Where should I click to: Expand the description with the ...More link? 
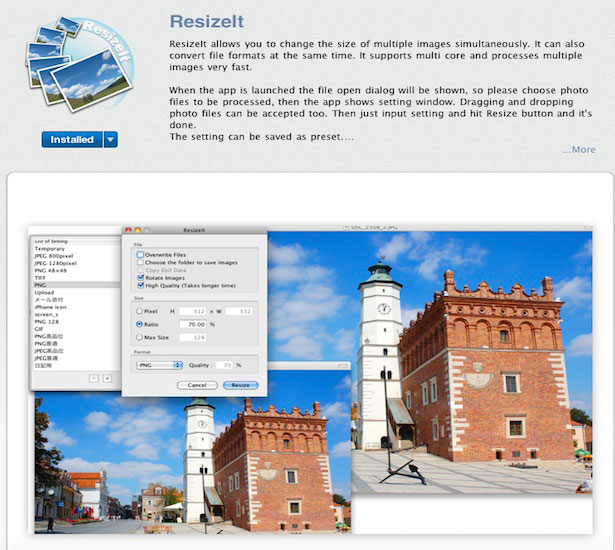[579, 149]
